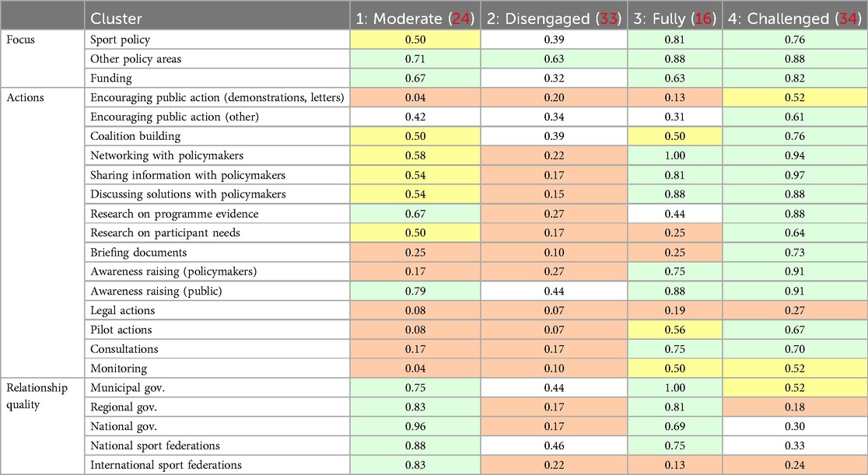
Task: Select the "Regional gov." row label
Action: [124, 407]
